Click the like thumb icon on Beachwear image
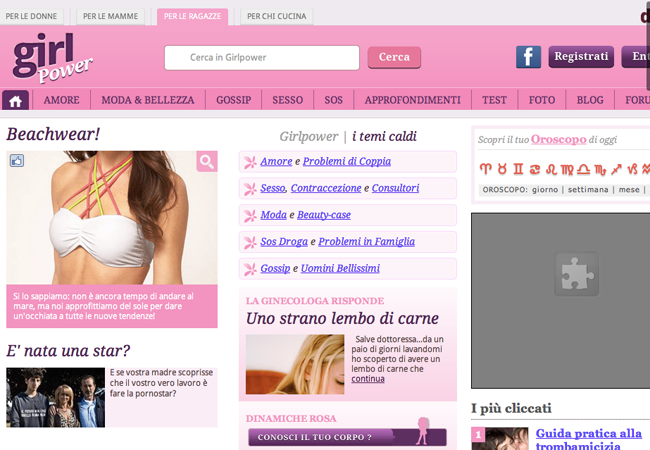The width and height of the screenshot is (650, 450). tap(16, 160)
